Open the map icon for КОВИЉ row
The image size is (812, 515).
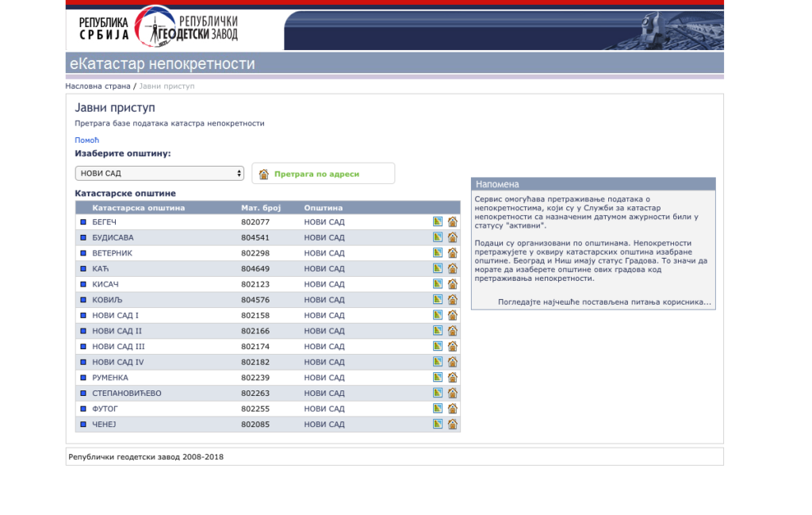[438, 299]
